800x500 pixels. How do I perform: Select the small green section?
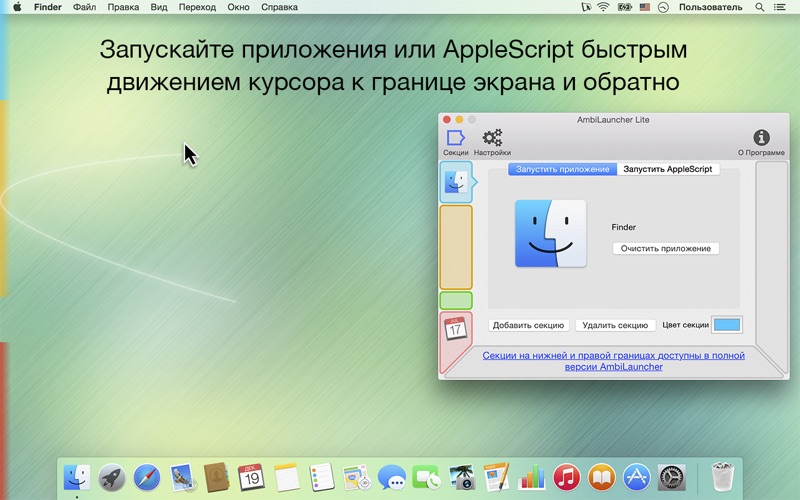[x=456, y=301]
